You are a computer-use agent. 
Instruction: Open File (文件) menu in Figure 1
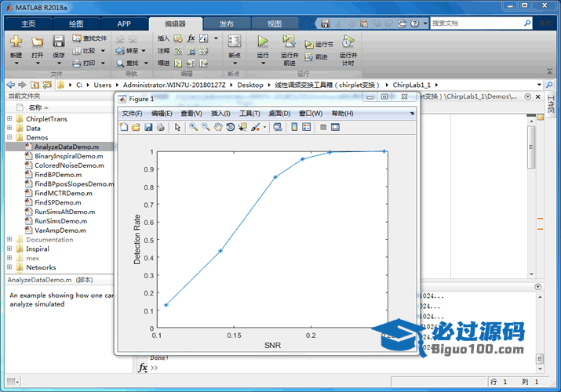(x=132, y=113)
